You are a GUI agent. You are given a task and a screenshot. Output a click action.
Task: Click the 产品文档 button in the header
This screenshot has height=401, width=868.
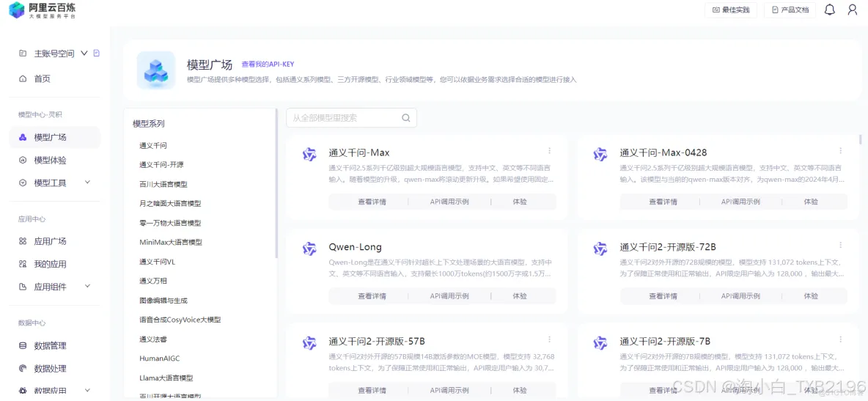(790, 10)
